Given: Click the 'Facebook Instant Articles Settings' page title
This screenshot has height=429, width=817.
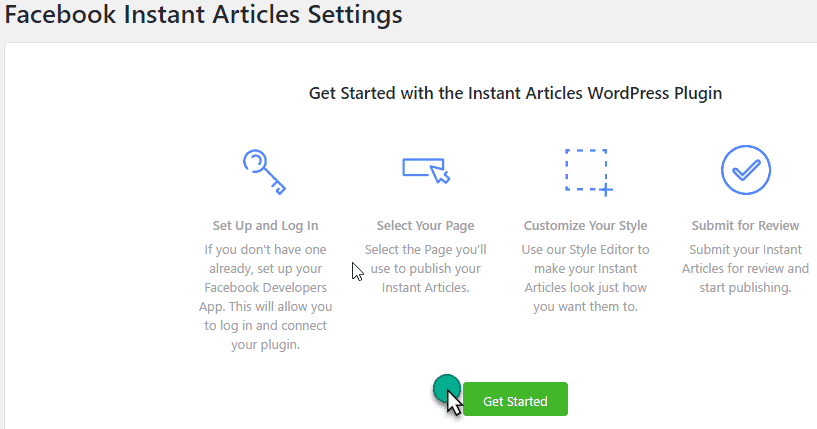Looking at the screenshot, I should tap(203, 14).
